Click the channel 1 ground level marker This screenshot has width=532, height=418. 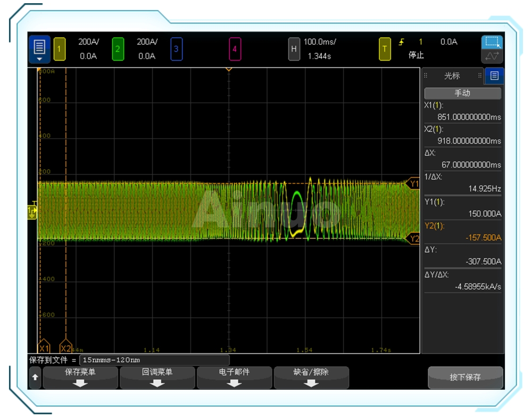click(x=32, y=212)
